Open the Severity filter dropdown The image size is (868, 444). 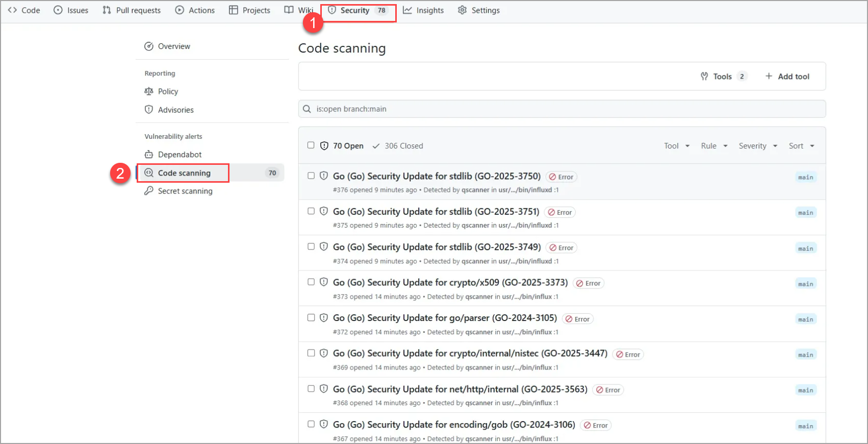pos(758,146)
